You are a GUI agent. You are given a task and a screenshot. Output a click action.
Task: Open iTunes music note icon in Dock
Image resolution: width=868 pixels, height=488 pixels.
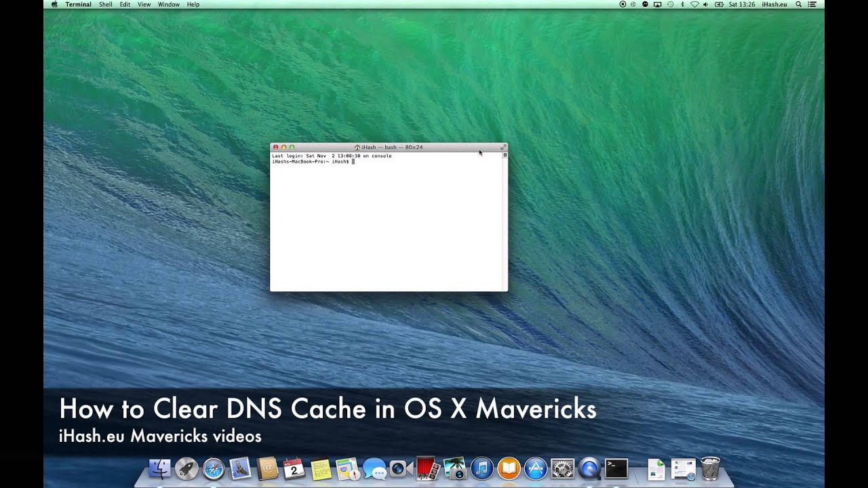click(481, 468)
